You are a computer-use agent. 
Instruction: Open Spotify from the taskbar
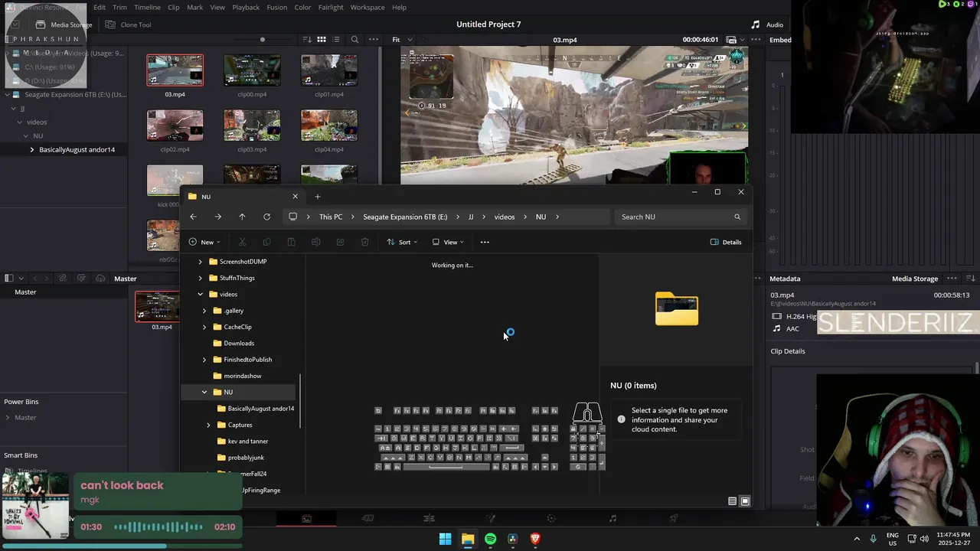pyautogui.click(x=490, y=539)
